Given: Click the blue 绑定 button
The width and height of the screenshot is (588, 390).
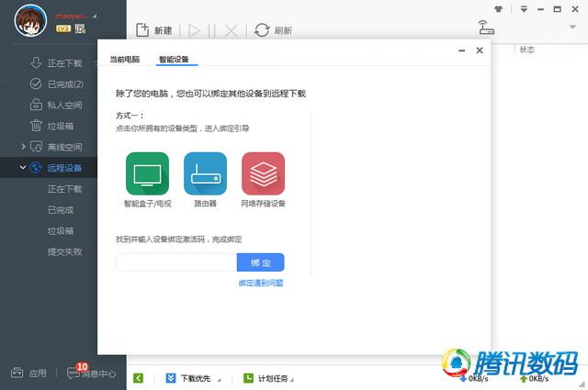Looking at the screenshot, I should pos(261,262).
